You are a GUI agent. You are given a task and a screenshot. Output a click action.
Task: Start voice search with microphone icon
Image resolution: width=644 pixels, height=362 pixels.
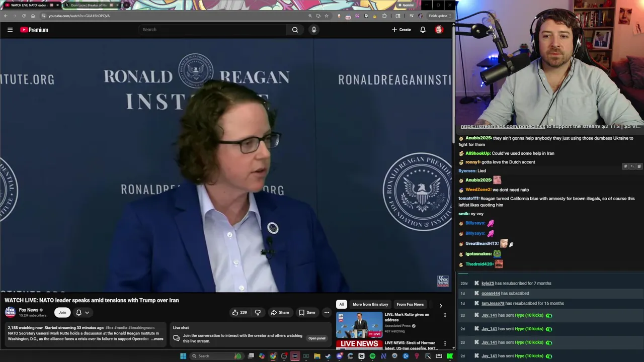(314, 30)
